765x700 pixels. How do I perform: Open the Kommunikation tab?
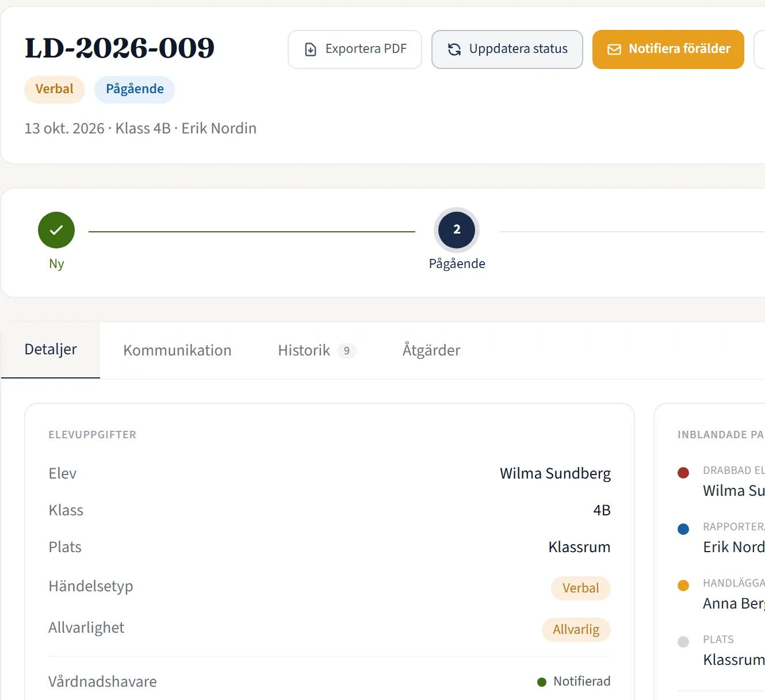click(x=177, y=350)
